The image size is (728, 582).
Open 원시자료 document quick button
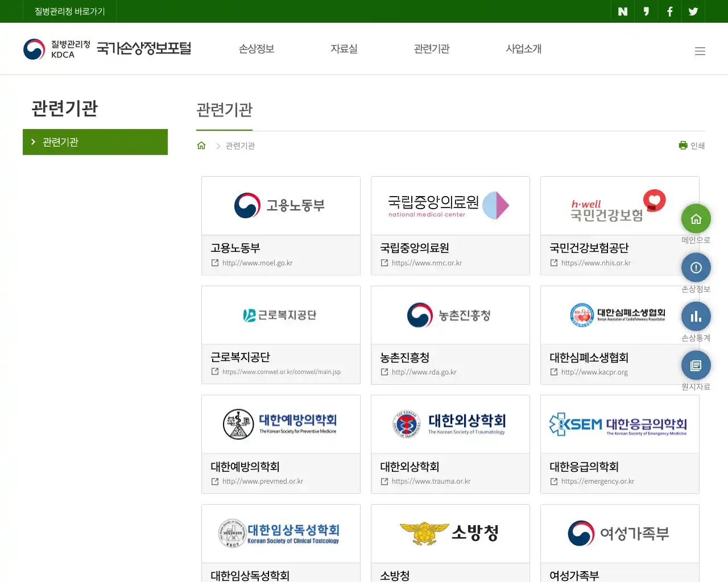point(696,365)
